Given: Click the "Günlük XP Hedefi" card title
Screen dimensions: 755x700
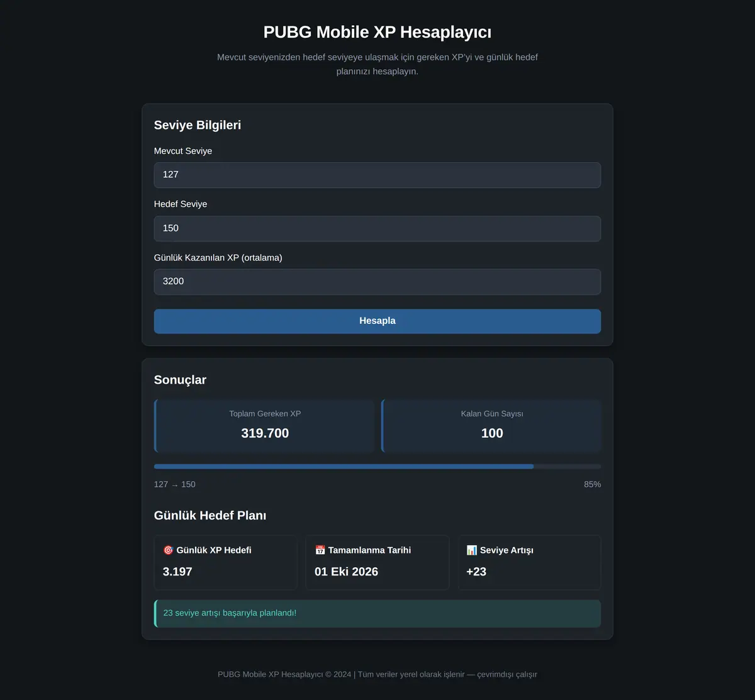Looking at the screenshot, I should click(x=214, y=550).
